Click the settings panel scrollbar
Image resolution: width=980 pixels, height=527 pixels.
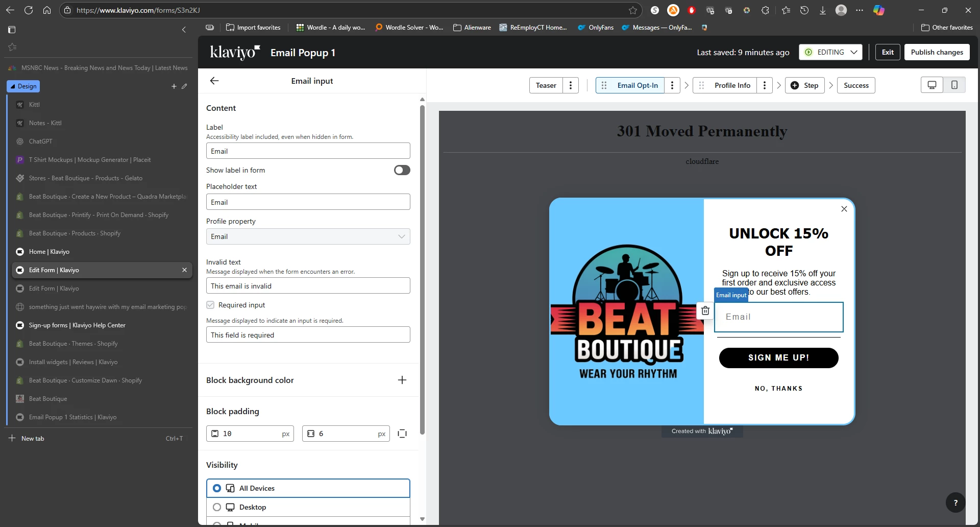(x=422, y=270)
